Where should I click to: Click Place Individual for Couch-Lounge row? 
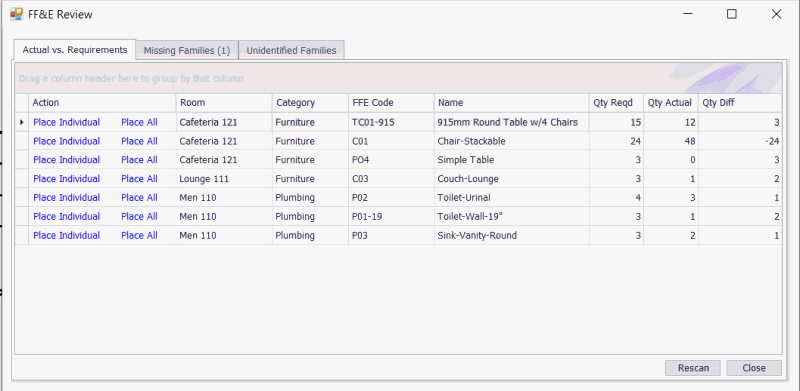coord(67,179)
